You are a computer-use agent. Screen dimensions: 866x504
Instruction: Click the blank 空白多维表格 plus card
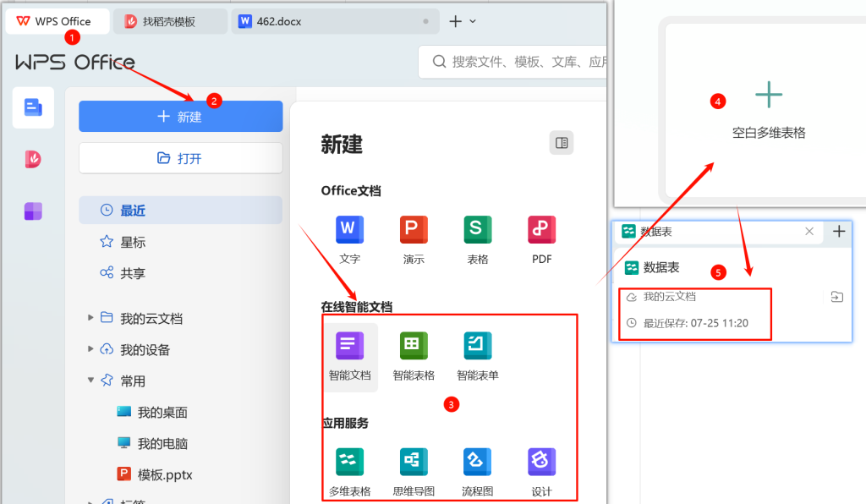pyautogui.click(x=768, y=111)
